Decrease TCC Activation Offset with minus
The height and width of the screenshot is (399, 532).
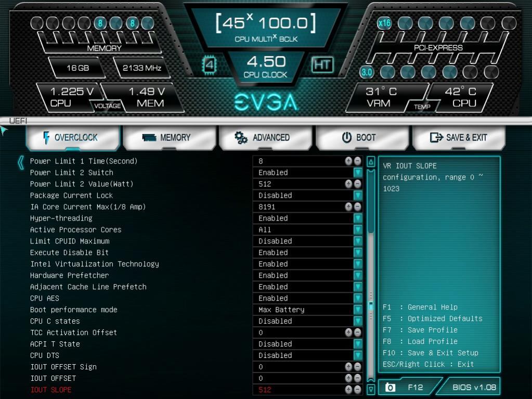pos(358,332)
